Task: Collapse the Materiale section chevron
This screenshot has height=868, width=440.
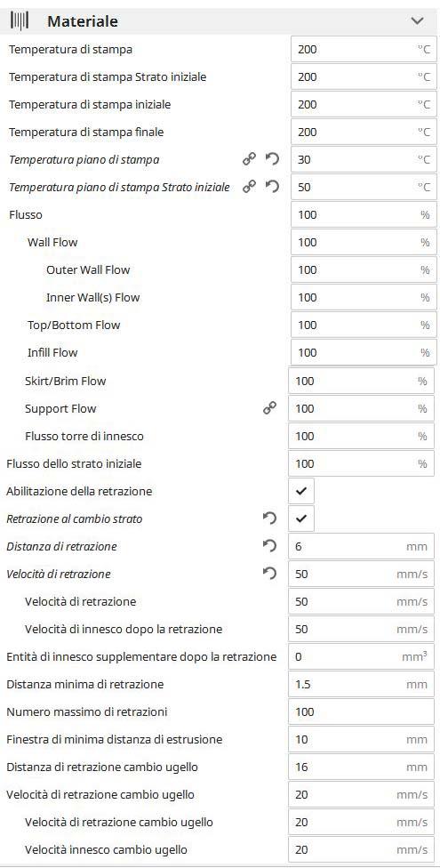Action: coord(417,21)
